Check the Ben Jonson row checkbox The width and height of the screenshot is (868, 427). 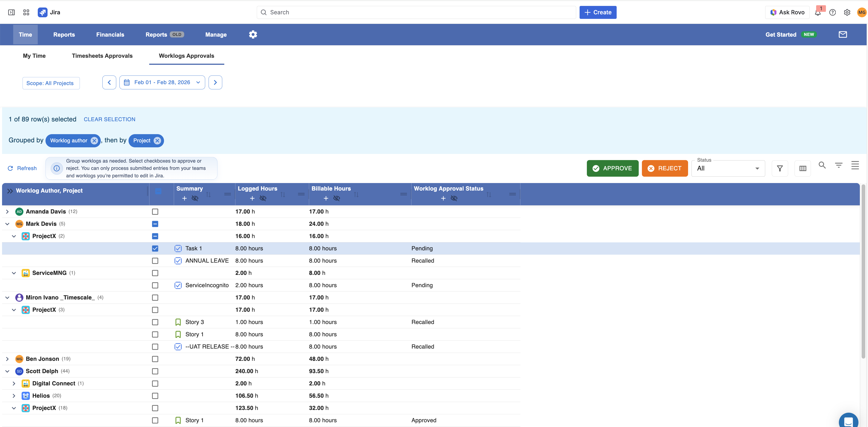[x=155, y=359]
